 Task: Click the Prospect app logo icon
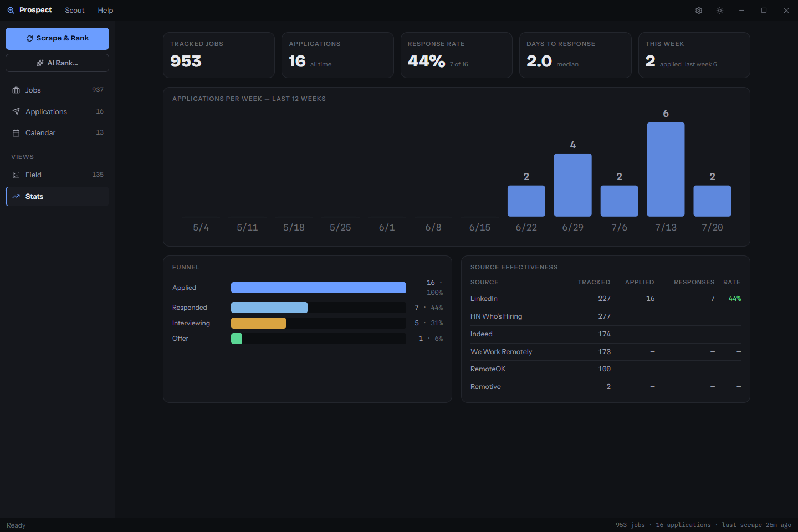tap(11, 10)
